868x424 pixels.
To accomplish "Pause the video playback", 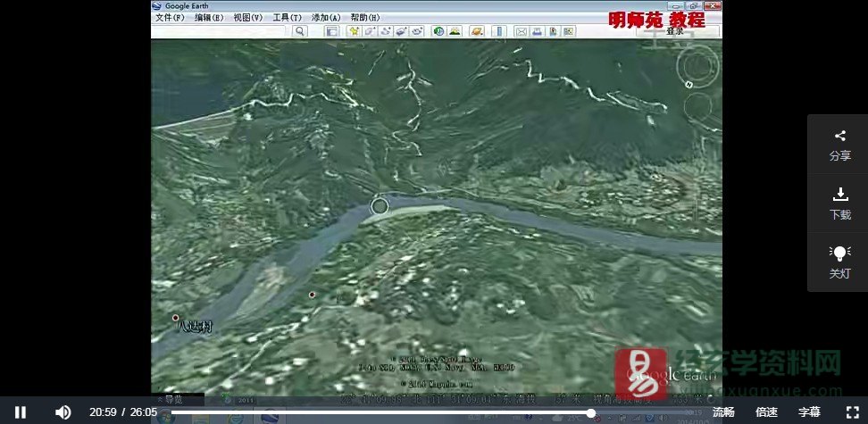I will click(x=20, y=412).
